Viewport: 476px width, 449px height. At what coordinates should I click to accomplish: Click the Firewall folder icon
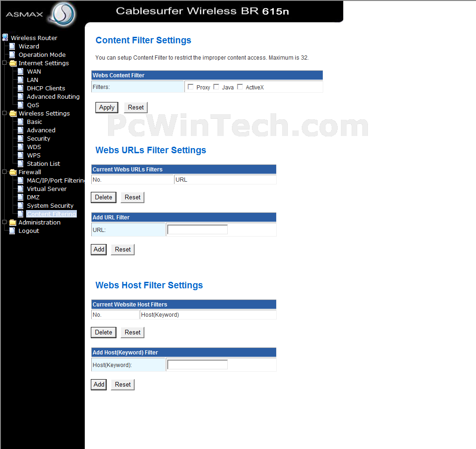click(x=13, y=172)
